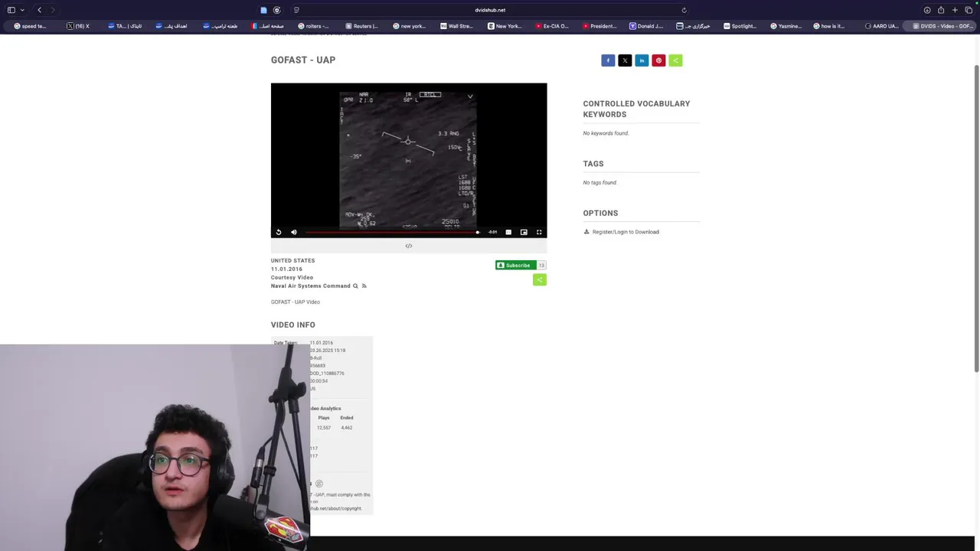Switch to the 'Wall Stre...' tab
The width and height of the screenshot is (980, 551).
click(x=456, y=26)
